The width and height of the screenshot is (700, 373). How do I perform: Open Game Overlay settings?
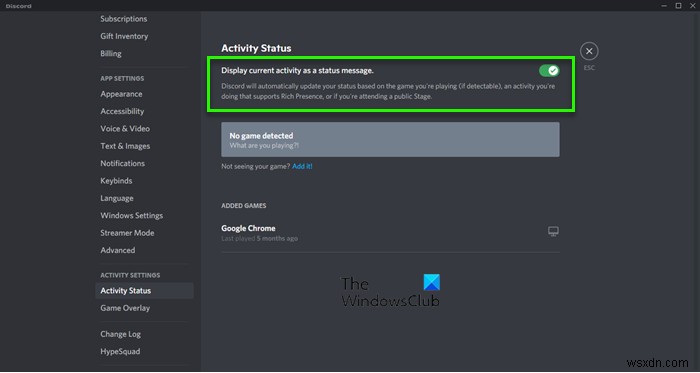pyautogui.click(x=125, y=308)
